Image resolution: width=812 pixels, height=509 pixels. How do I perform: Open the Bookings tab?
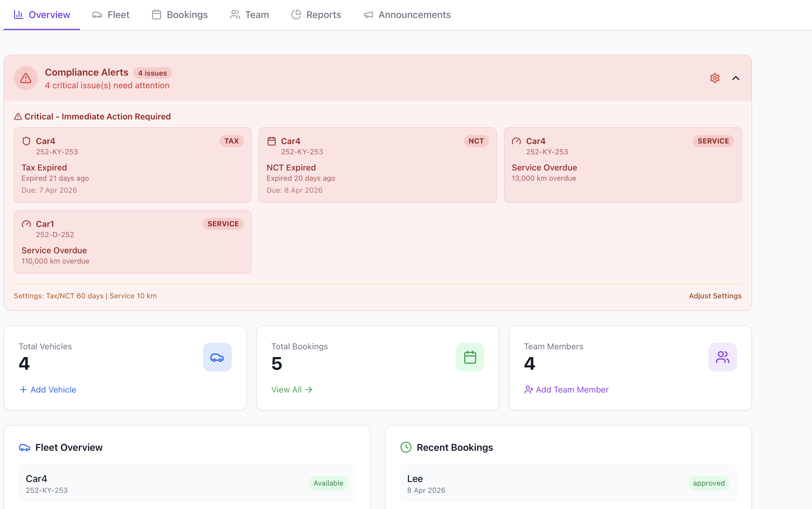180,15
